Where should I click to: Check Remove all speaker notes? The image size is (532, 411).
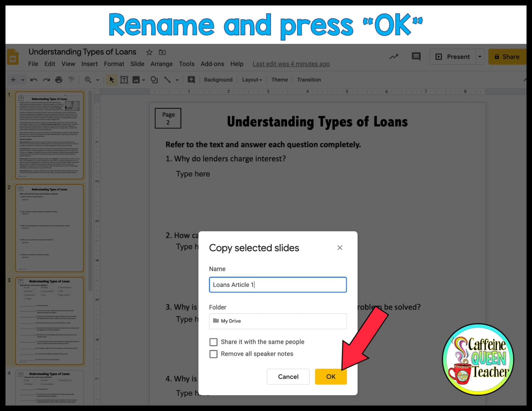click(x=213, y=354)
